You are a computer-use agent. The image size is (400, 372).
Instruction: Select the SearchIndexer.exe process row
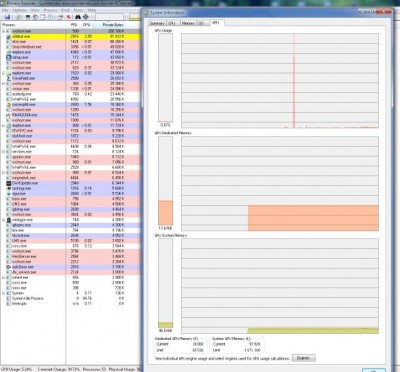coord(70,47)
